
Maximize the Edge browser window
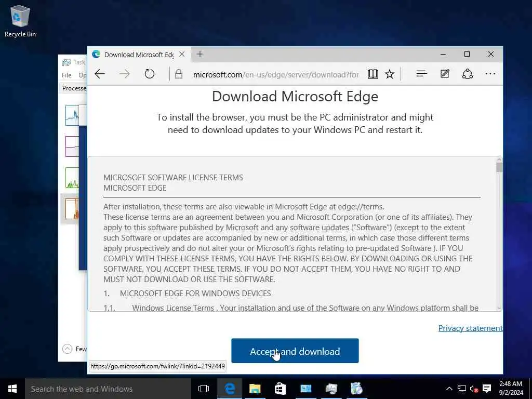tap(467, 54)
